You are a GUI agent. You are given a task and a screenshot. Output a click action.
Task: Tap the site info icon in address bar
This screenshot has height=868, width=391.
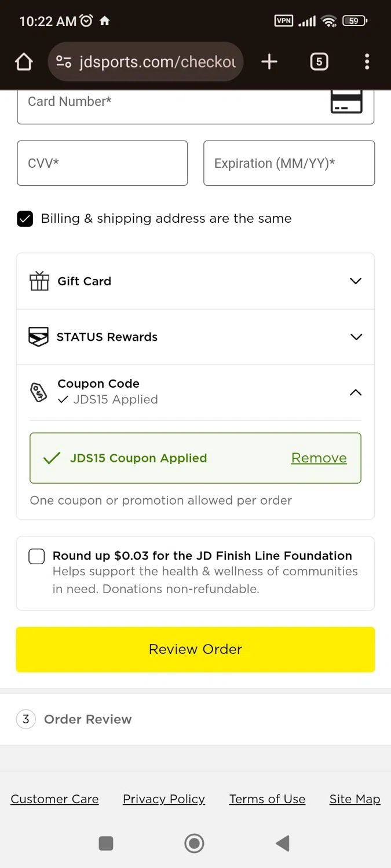point(64,62)
